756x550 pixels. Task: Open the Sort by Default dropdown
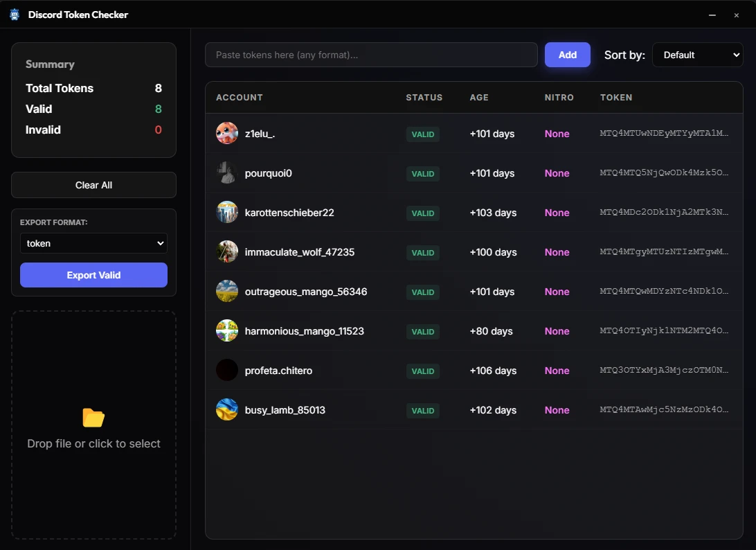tap(697, 55)
